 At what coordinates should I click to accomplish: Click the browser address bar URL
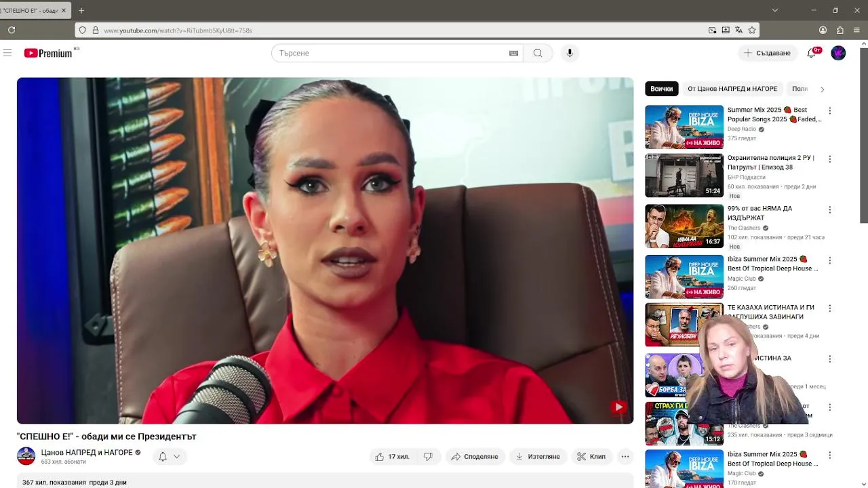(x=178, y=30)
